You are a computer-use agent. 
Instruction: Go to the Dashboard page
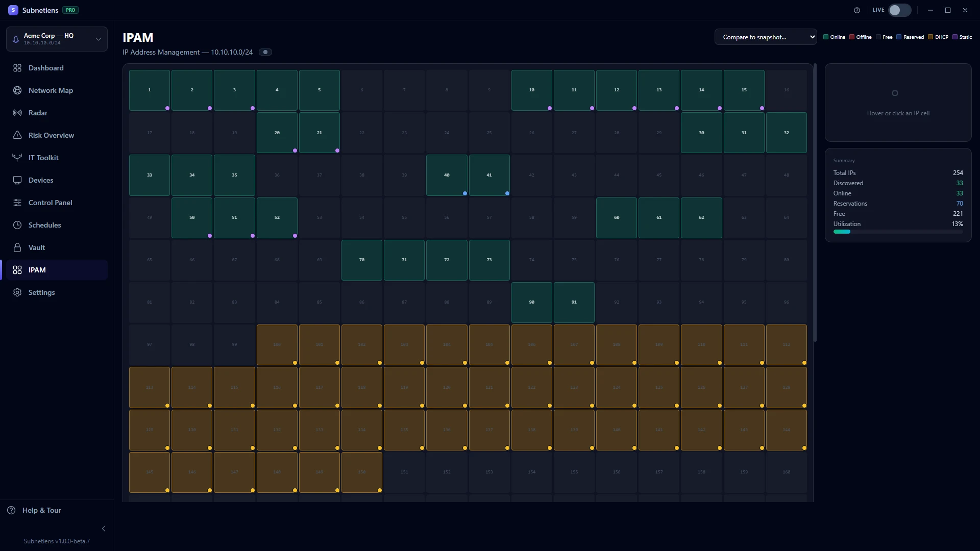(57, 68)
